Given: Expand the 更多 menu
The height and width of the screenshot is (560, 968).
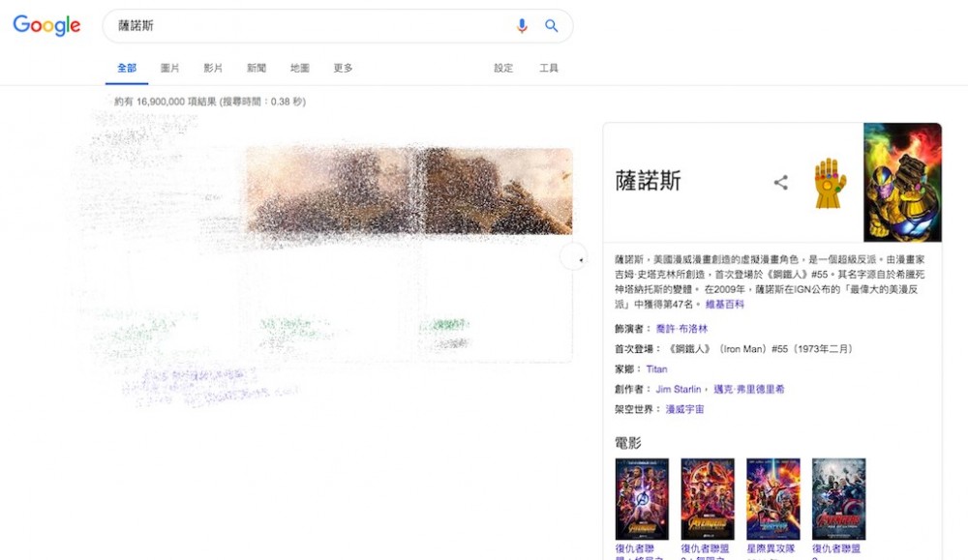Looking at the screenshot, I should 344,69.
